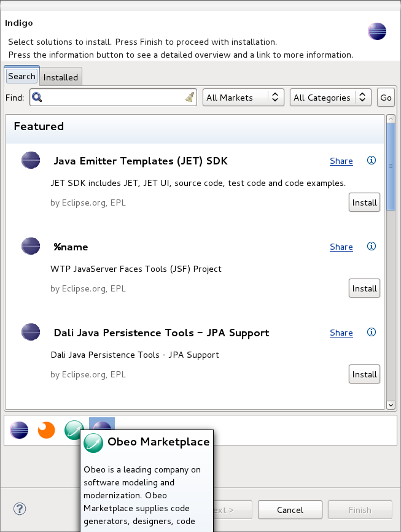Share Java Emitter Templates (JET) SDK
The height and width of the screenshot is (532, 401).
coord(341,161)
